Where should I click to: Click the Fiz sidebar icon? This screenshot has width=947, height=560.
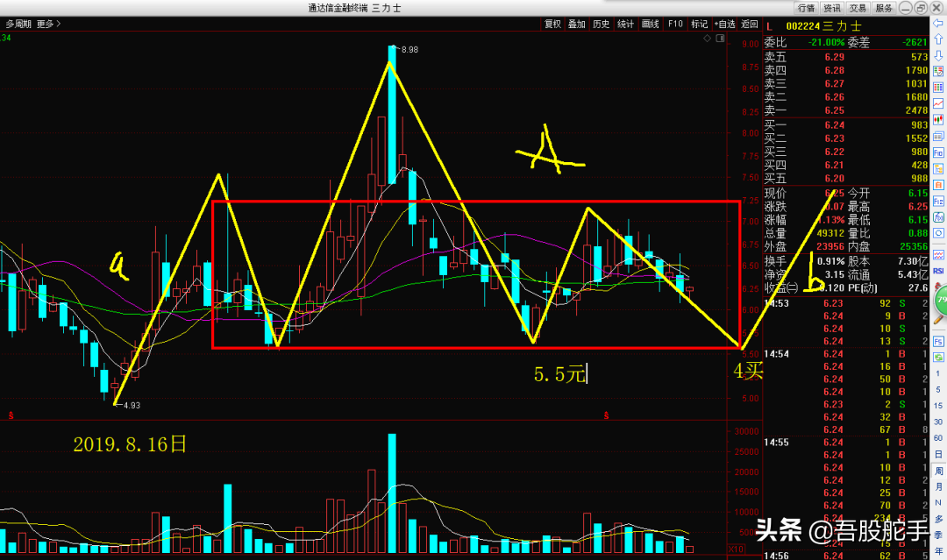[938, 201]
